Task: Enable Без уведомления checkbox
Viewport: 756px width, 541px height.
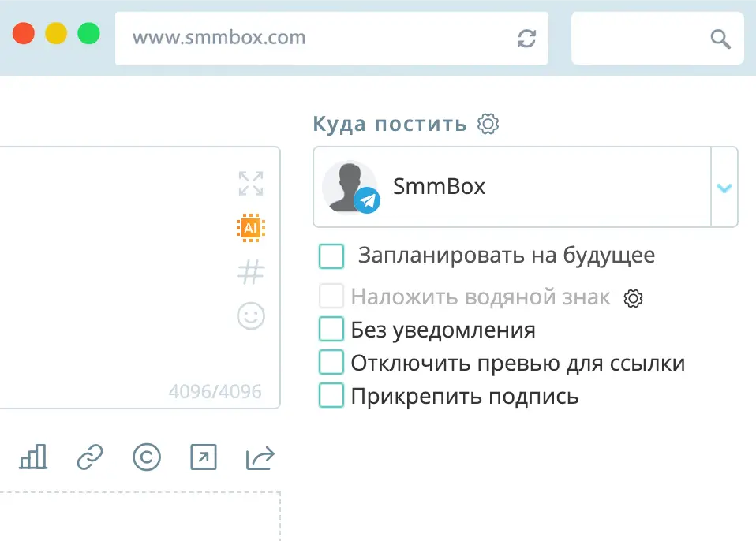Action: [x=331, y=329]
